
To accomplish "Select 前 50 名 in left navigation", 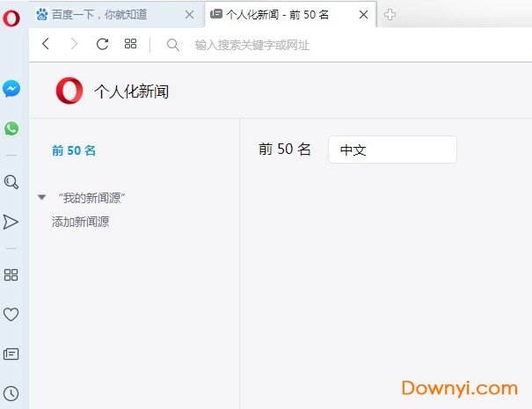I will (74, 150).
